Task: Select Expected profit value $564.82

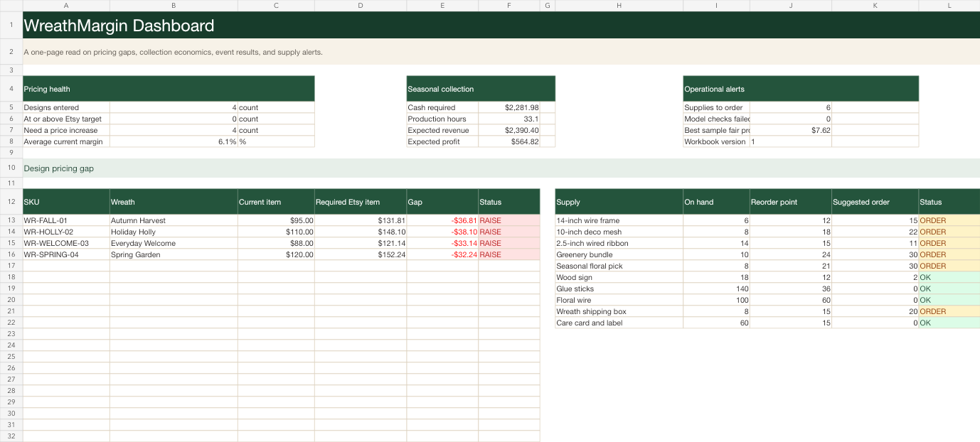Action: tap(508, 141)
